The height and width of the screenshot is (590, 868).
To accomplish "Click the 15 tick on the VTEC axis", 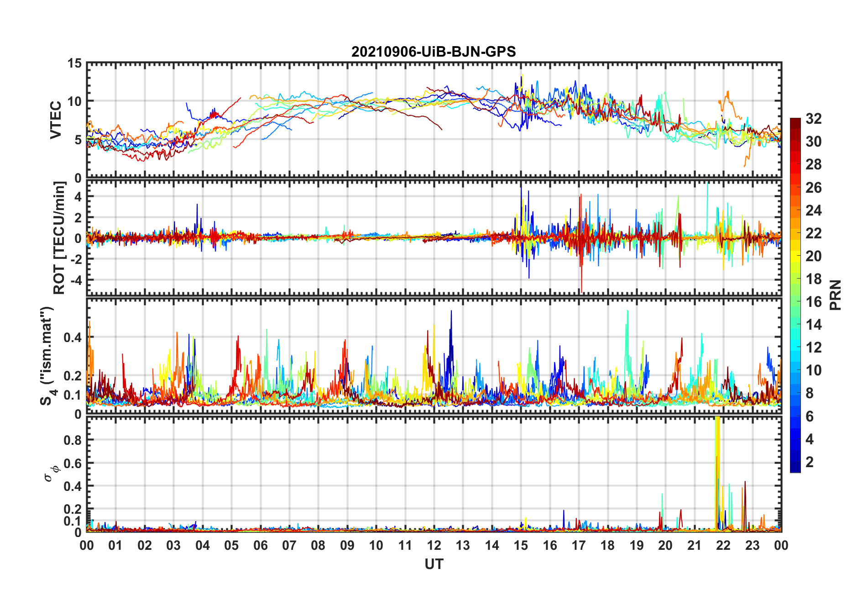I will point(74,63).
